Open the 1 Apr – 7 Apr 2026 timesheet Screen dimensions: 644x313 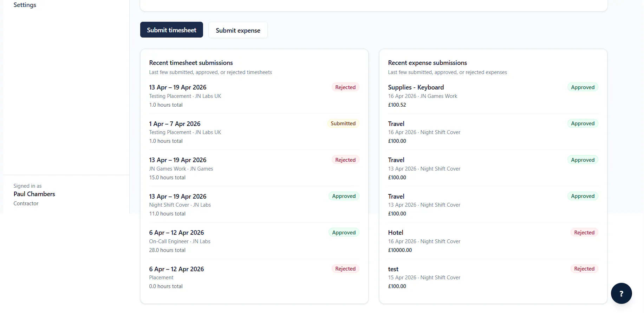click(254, 132)
